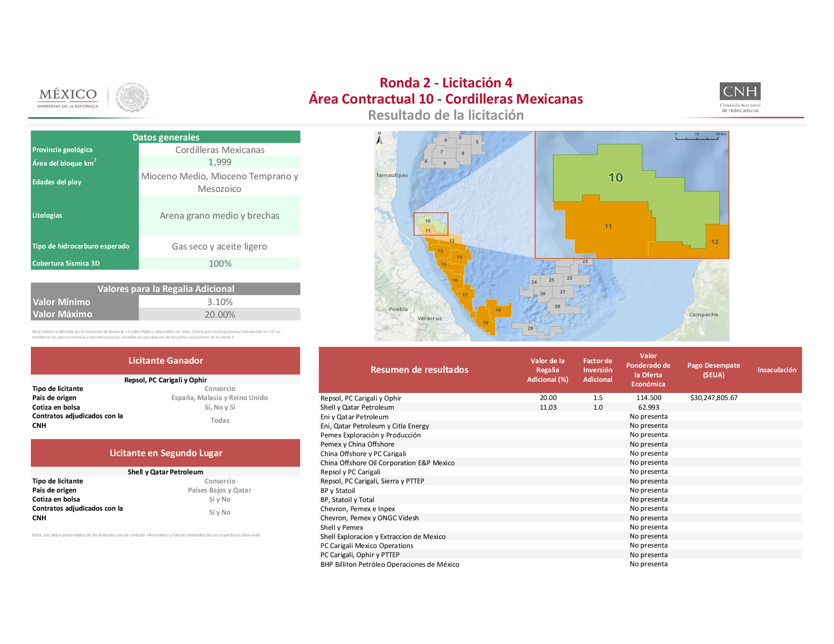Click Gas seco y aceite ligero value

click(x=219, y=246)
